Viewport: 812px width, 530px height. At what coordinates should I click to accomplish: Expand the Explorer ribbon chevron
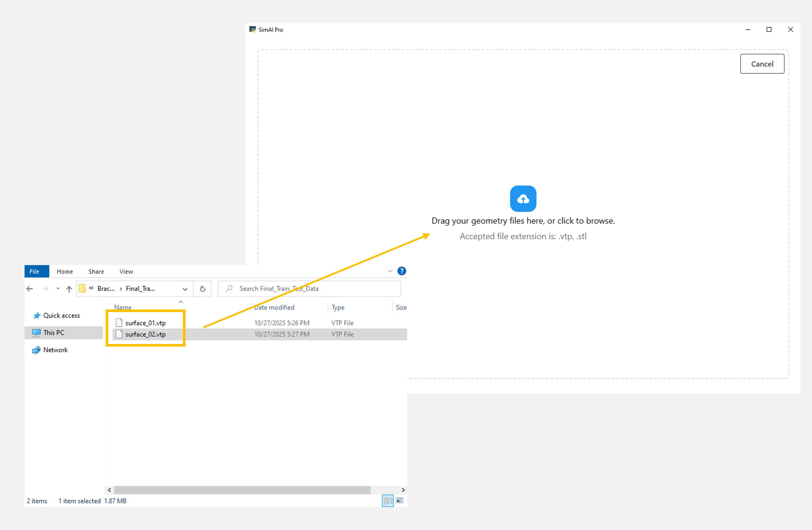click(x=390, y=271)
